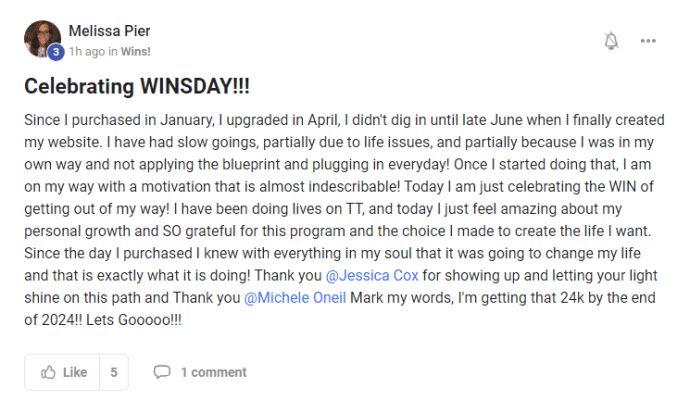
Task: Open the @Michele Oneil mention
Action: click(295, 298)
